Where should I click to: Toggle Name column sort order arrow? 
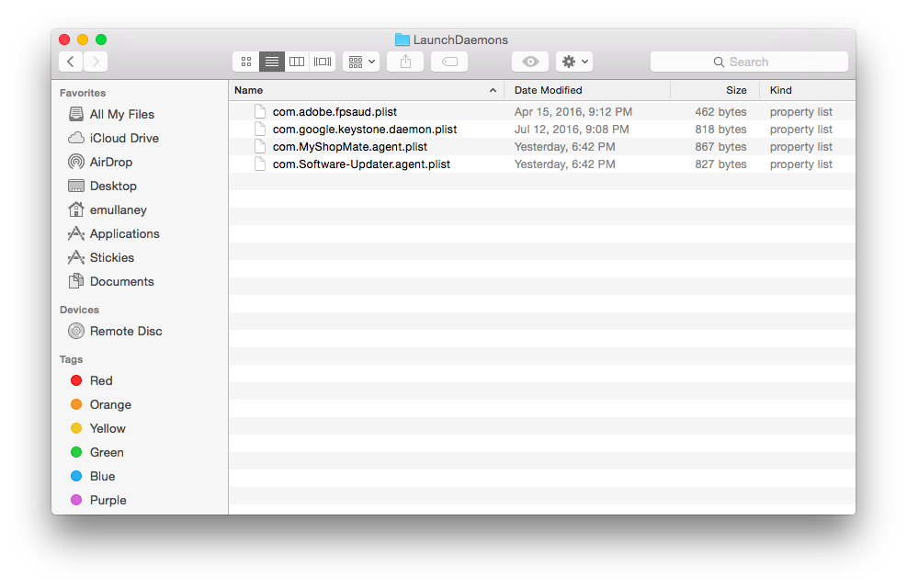[x=493, y=90]
